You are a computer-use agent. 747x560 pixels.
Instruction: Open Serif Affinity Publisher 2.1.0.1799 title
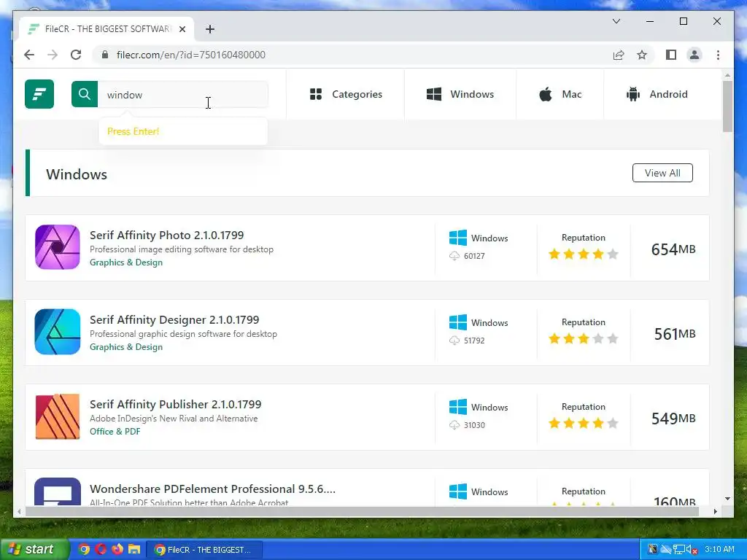[x=175, y=404]
